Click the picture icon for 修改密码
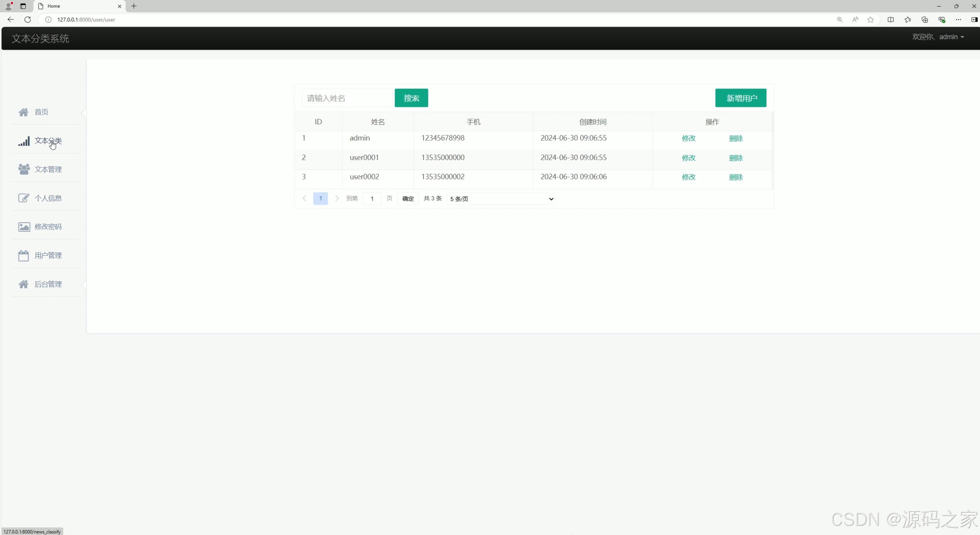 23,227
